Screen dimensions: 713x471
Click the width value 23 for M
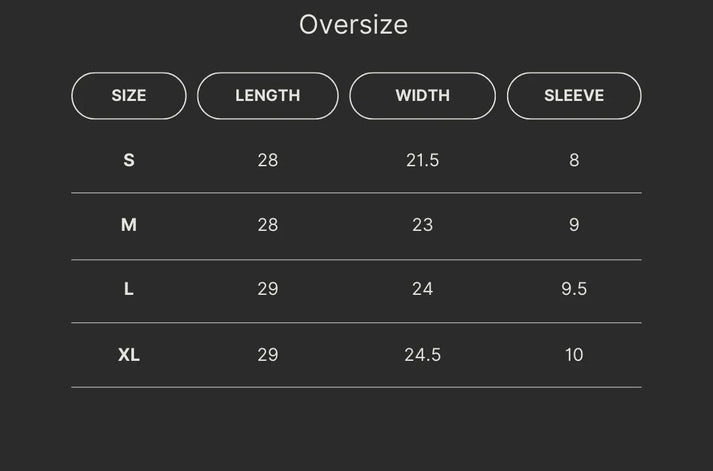(422, 225)
